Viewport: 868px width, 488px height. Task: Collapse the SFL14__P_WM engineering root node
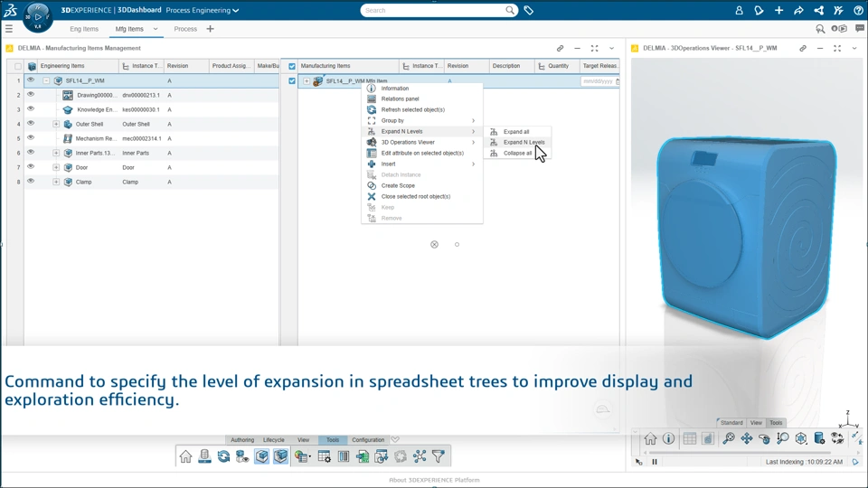(46, 80)
